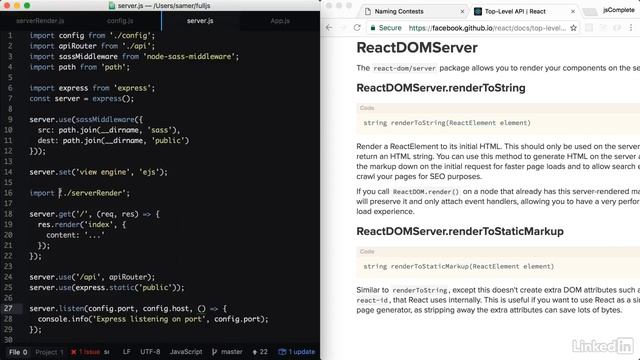The image size is (640, 360).
Task: Open the config.js editor tab
Action: 120,20
